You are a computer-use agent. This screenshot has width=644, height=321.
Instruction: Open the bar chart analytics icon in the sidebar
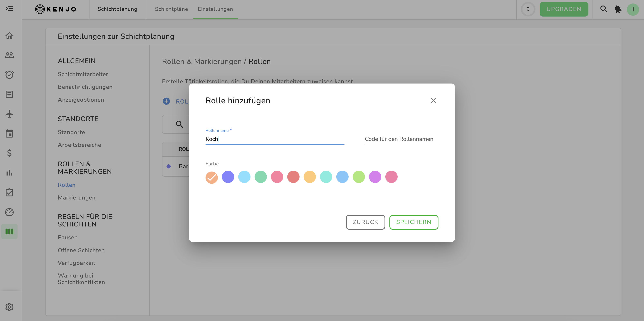pos(9,173)
